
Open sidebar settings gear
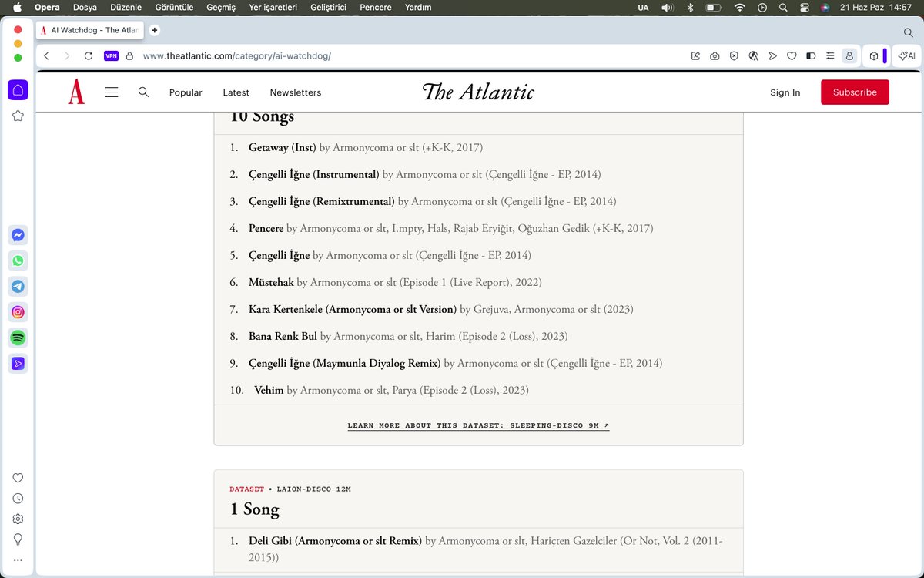18,519
